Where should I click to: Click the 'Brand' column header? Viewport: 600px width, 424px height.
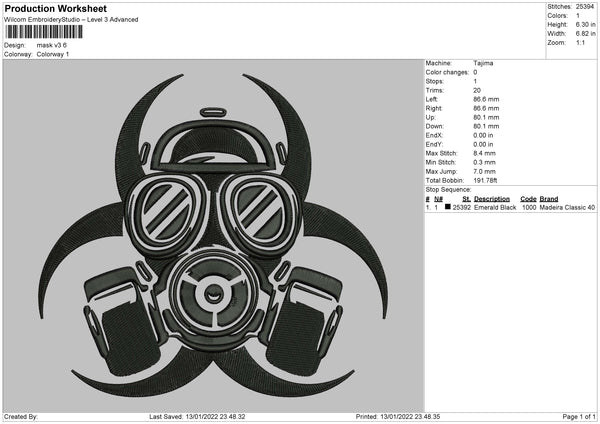(x=549, y=199)
